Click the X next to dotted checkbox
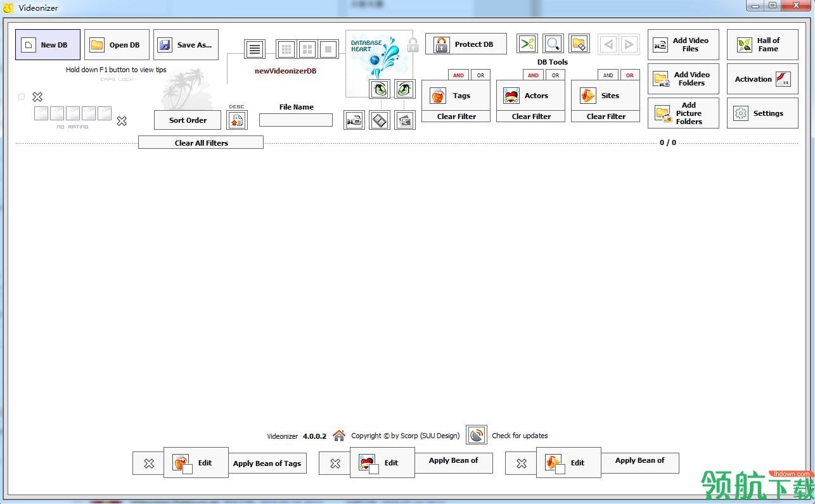Viewport: 815px width, 504px height. click(37, 97)
